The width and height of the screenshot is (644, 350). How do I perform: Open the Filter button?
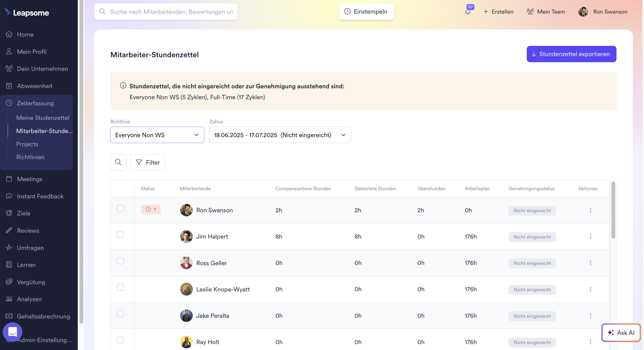(x=147, y=162)
